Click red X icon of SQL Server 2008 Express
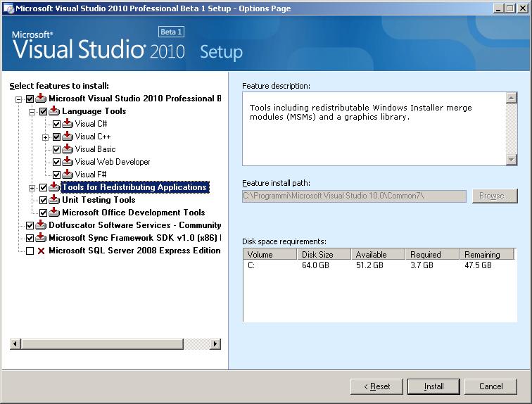Screen dimensions: 532x404 pyautogui.click(x=41, y=251)
